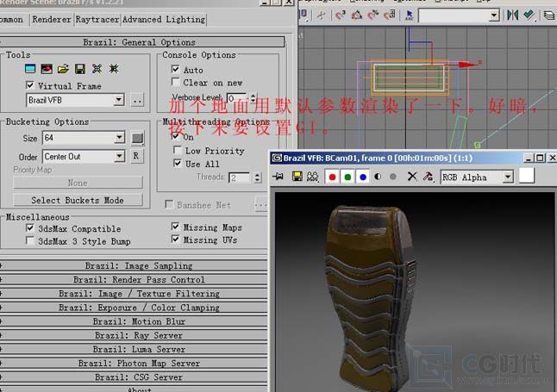Open the bucket Size dropdown
This screenshot has width=557, height=392.
pos(120,137)
